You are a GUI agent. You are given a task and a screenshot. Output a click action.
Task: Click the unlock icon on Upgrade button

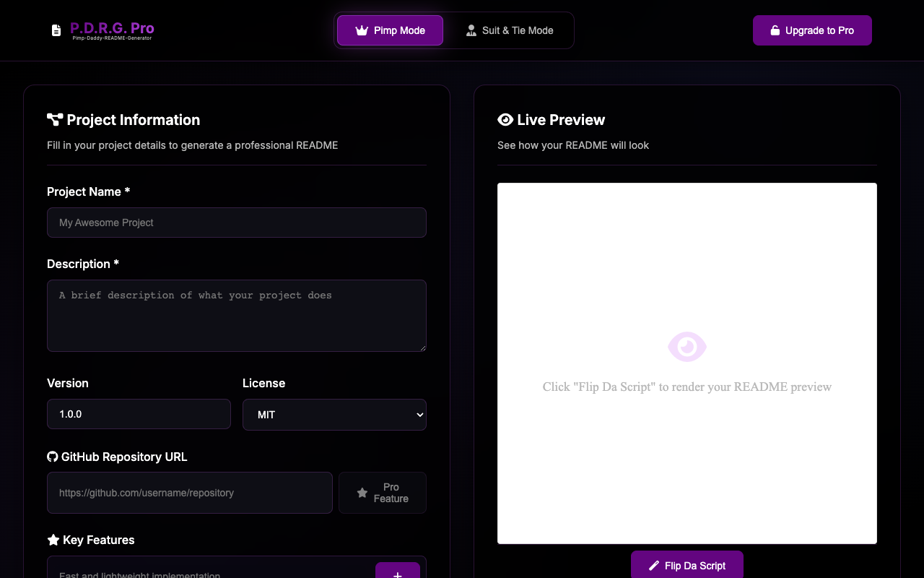click(775, 30)
